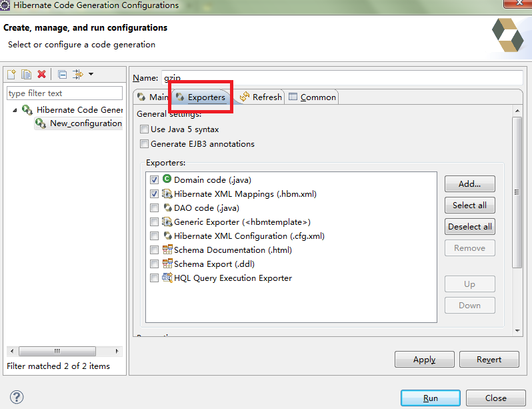Click the Name input field

(x=342, y=78)
